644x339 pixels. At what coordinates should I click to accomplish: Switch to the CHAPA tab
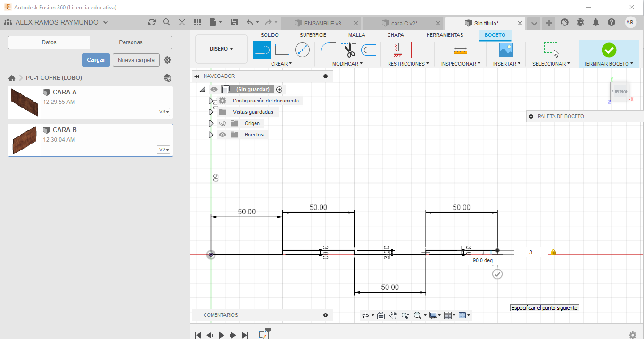[396, 35]
